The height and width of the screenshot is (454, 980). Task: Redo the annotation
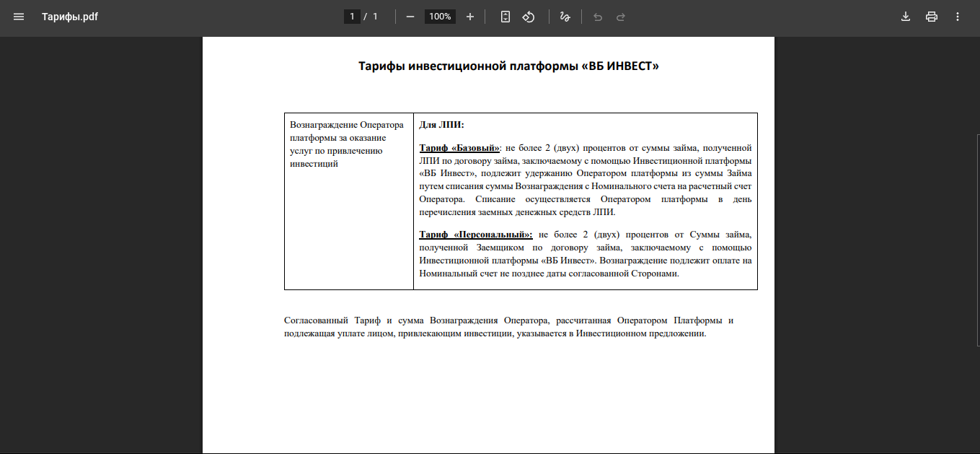[x=621, y=17]
